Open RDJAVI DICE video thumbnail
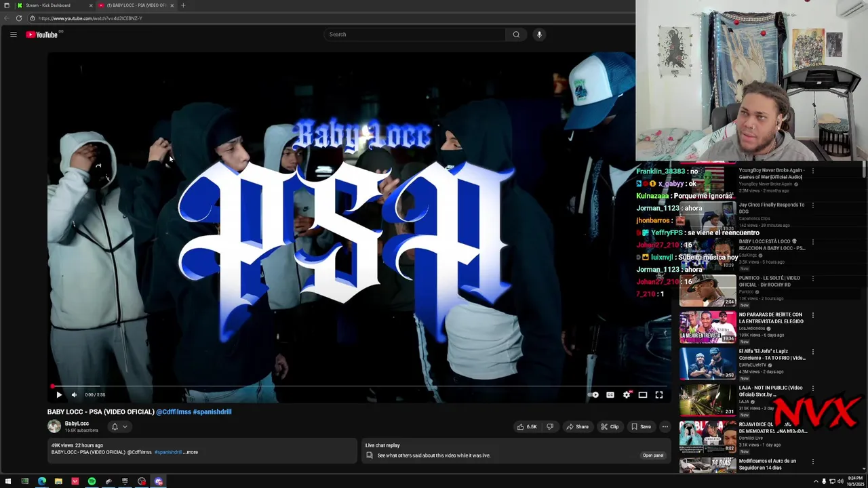 [x=707, y=437]
